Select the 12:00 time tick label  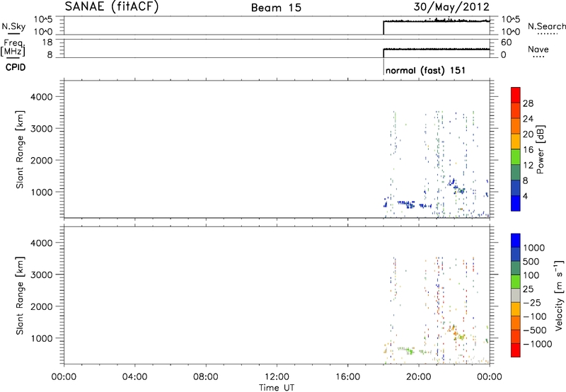277,376
